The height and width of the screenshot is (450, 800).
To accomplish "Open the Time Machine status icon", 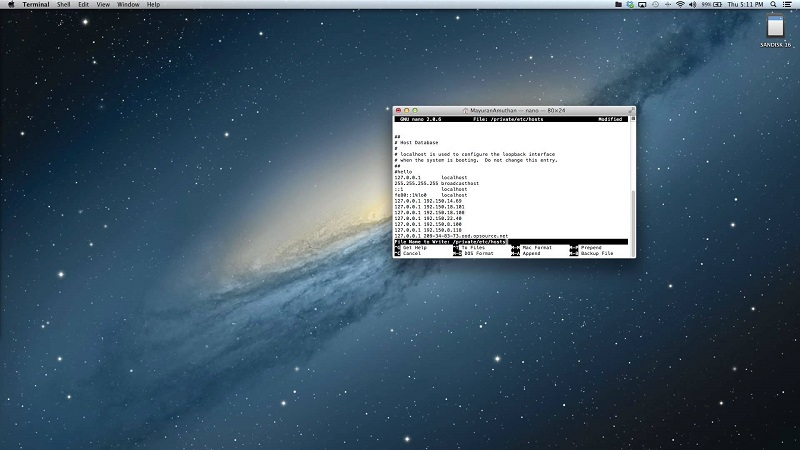I will coord(656,5).
